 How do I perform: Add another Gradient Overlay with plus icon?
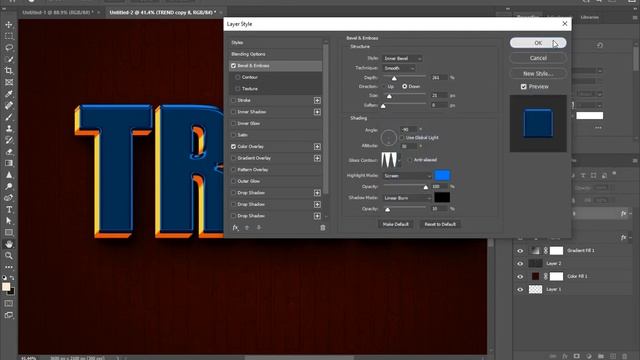pyautogui.click(x=317, y=158)
